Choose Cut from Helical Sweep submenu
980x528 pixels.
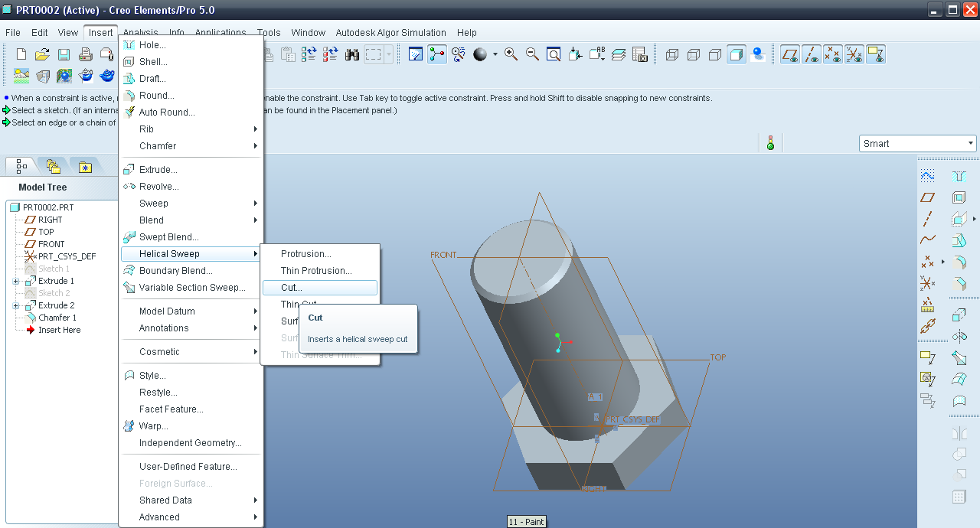pos(320,288)
